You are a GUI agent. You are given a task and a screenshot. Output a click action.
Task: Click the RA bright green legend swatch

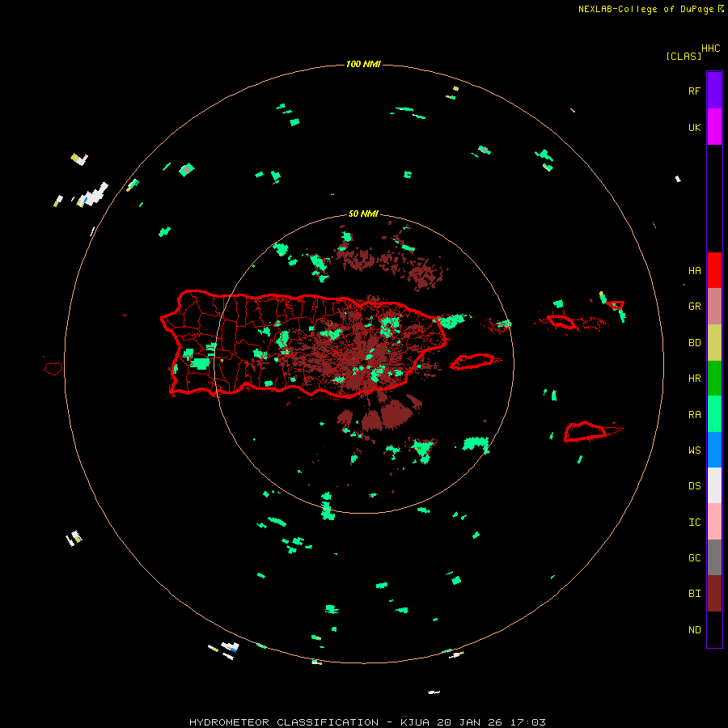tap(714, 414)
